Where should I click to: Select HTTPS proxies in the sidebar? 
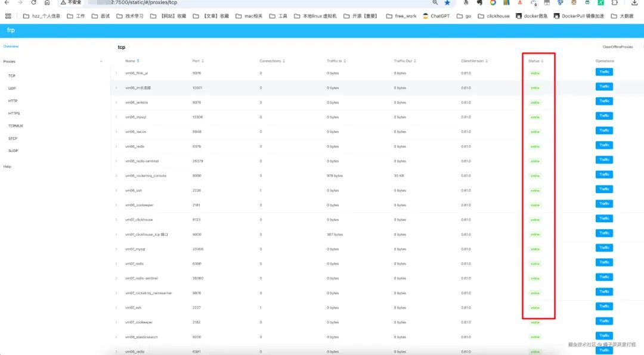pyautogui.click(x=14, y=113)
